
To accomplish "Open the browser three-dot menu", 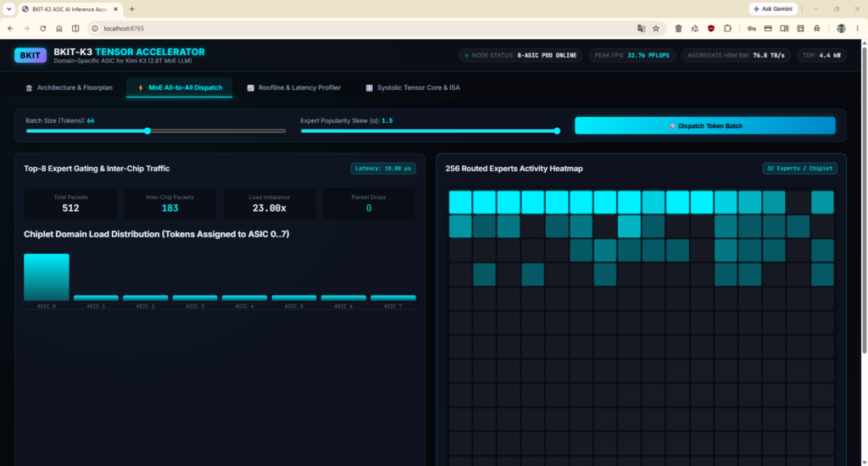I will 858,28.
